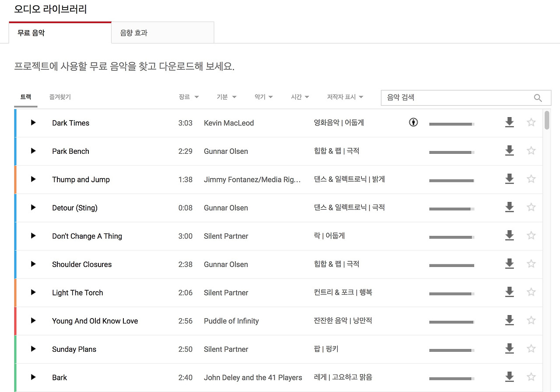Viewport: 560px width, 392px height.
Task: Star the Shoulder Closures track
Action: click(x=531, y=264)
